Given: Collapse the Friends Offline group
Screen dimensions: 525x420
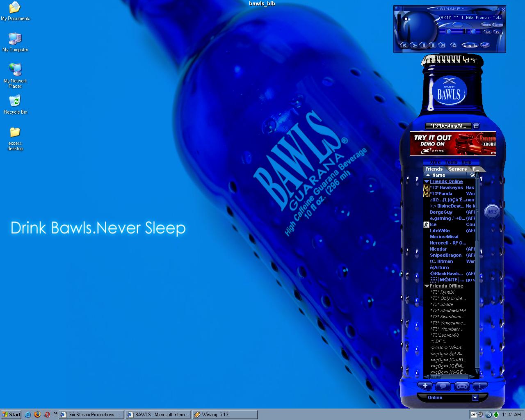Looking at the screenshot, I should (427, 286).
